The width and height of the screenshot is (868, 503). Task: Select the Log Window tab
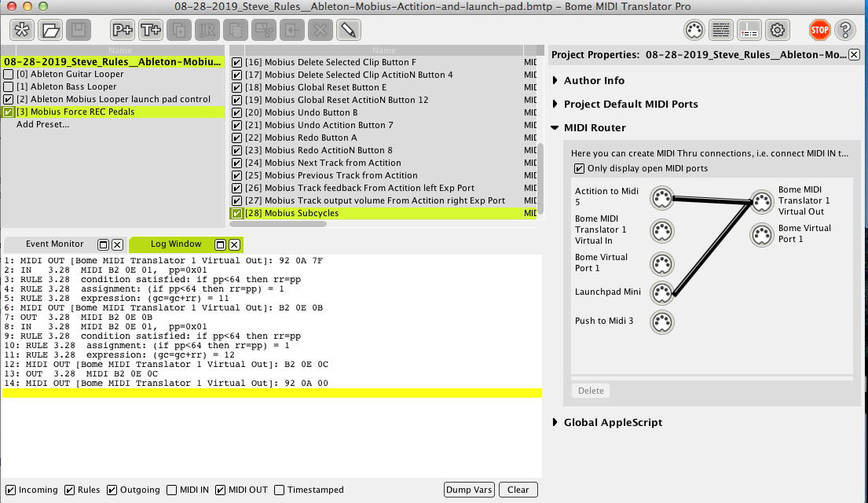176,244
